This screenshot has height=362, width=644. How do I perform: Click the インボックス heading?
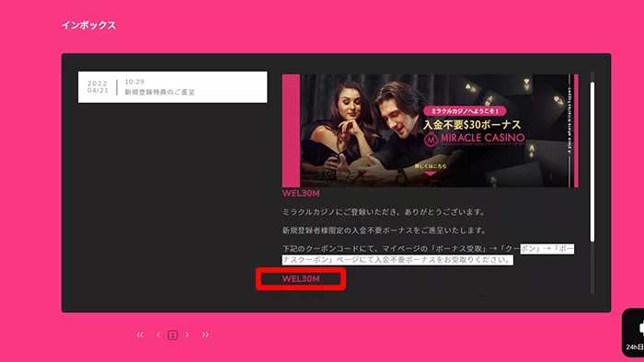coord(88,25)
